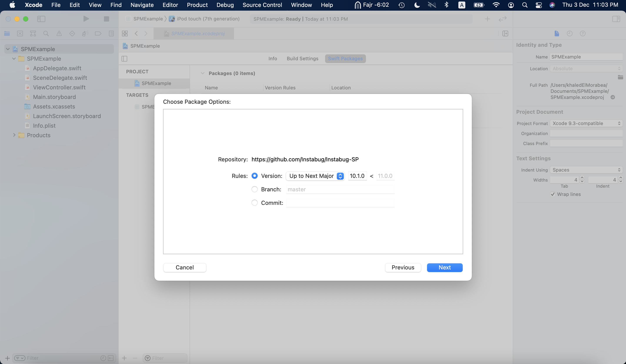The image size is (626, 364).
Task: Select the History inspector clock icon
Action: pos(570,33)
